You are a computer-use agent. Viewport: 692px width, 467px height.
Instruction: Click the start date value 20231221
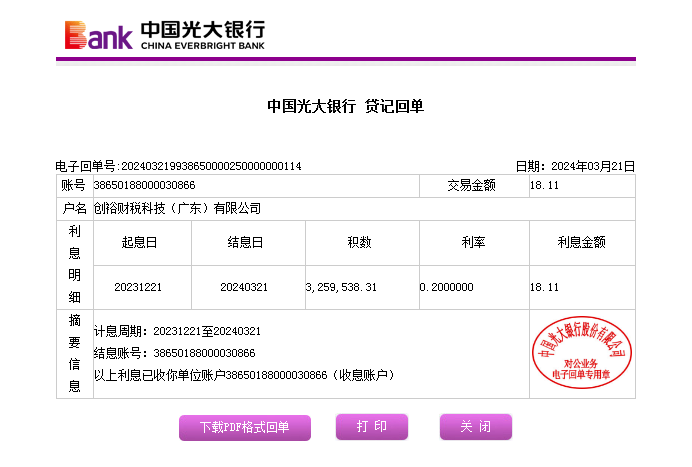point(138,287)
